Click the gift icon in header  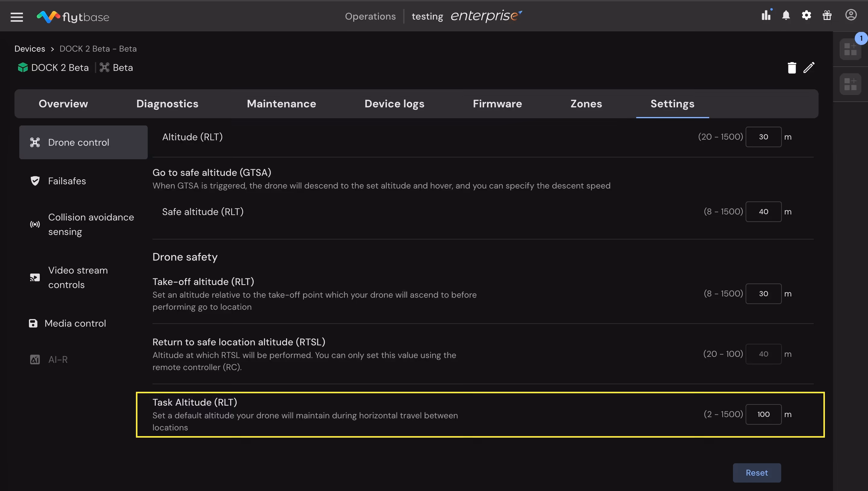[x=827, y=15]
